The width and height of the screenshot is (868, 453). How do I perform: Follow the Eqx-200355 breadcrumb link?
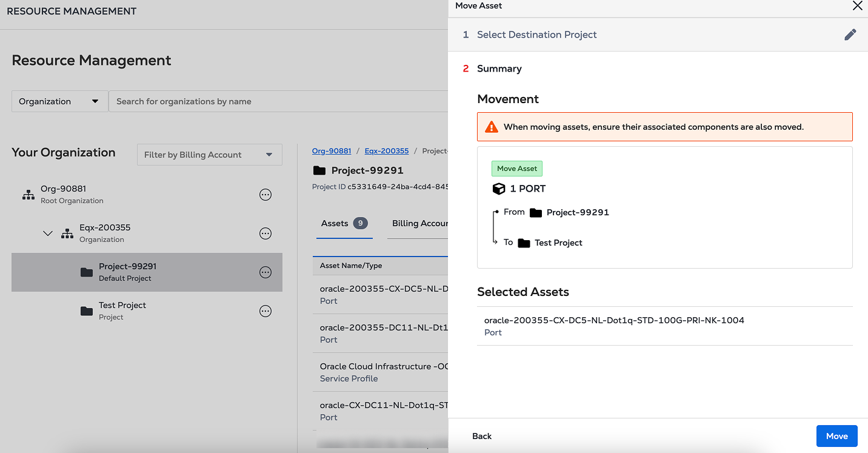tap(386, 151)
